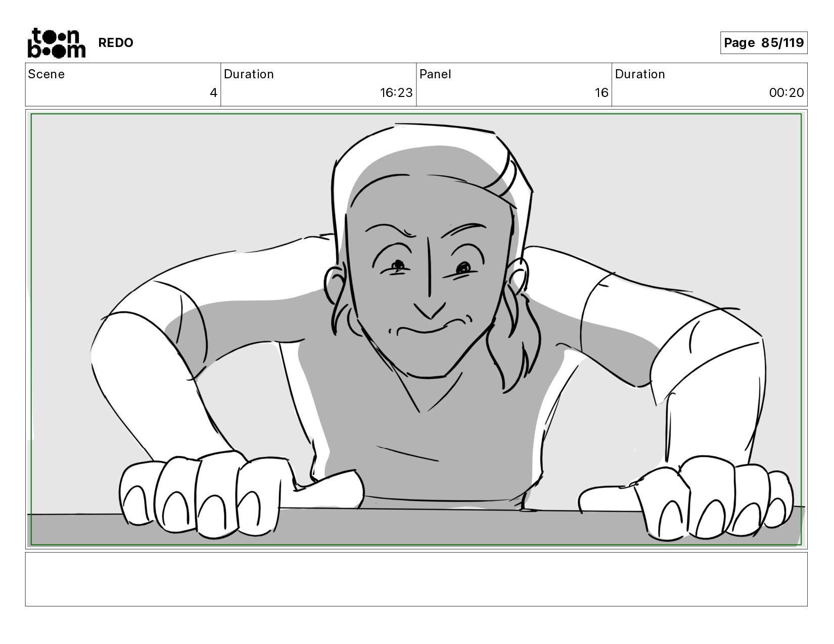Select scene number 4

tap(213, 93)
